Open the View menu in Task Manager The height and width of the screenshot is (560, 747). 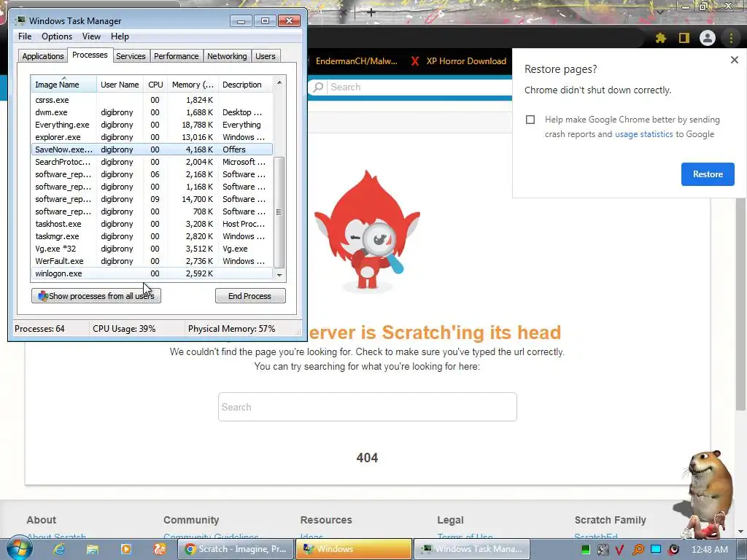pos(91,36)
